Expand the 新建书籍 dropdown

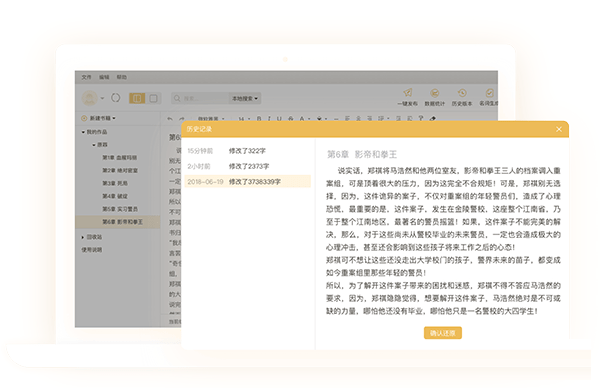pyautogui.click(x=98, y=118)
